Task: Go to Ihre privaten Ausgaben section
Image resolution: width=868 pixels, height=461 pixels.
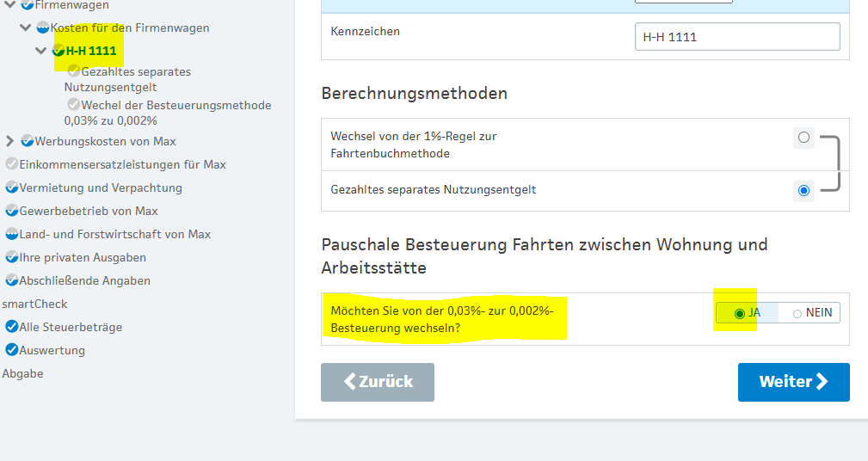Action: [83, 257]
